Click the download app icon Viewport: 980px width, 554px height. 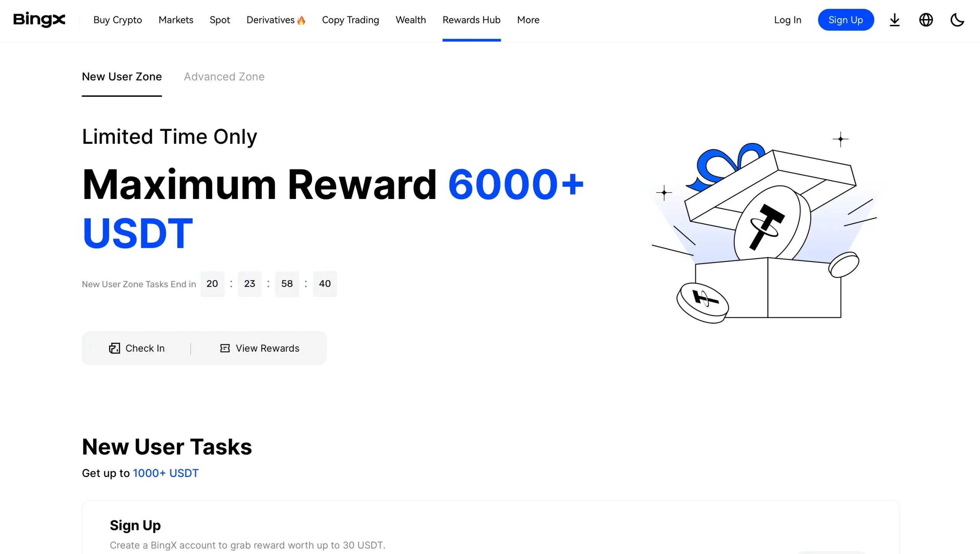895,20
